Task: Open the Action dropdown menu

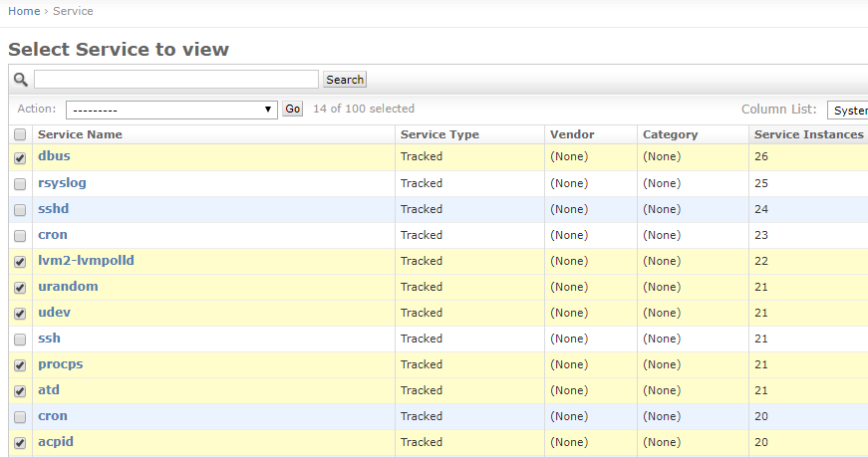Action: click(x=171, y=110)
